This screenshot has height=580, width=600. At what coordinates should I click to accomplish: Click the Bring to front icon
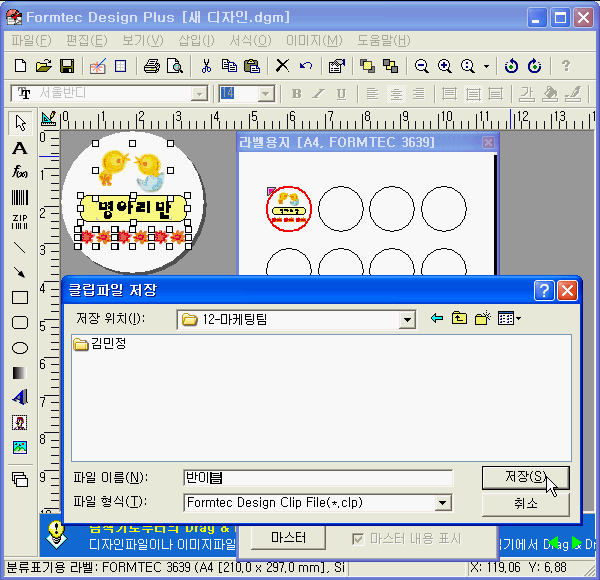click(367, 66)
